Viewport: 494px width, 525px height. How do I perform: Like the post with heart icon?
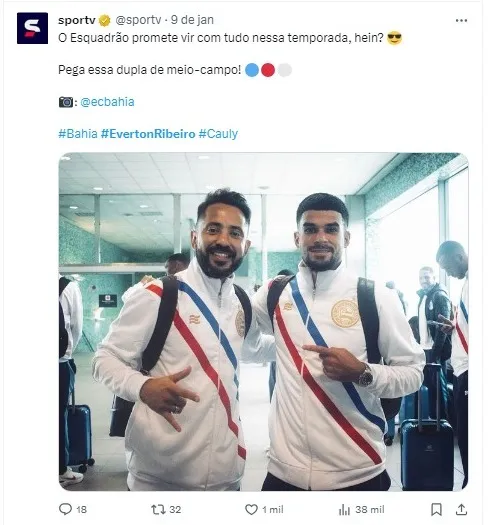point(251,510)
